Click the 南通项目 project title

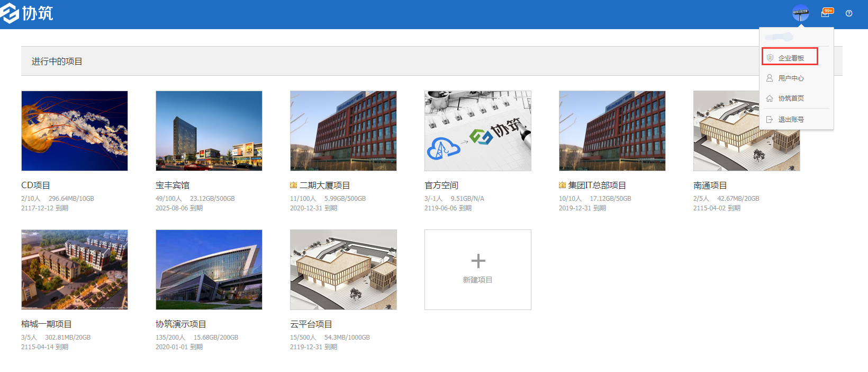[x=710, y=185]
